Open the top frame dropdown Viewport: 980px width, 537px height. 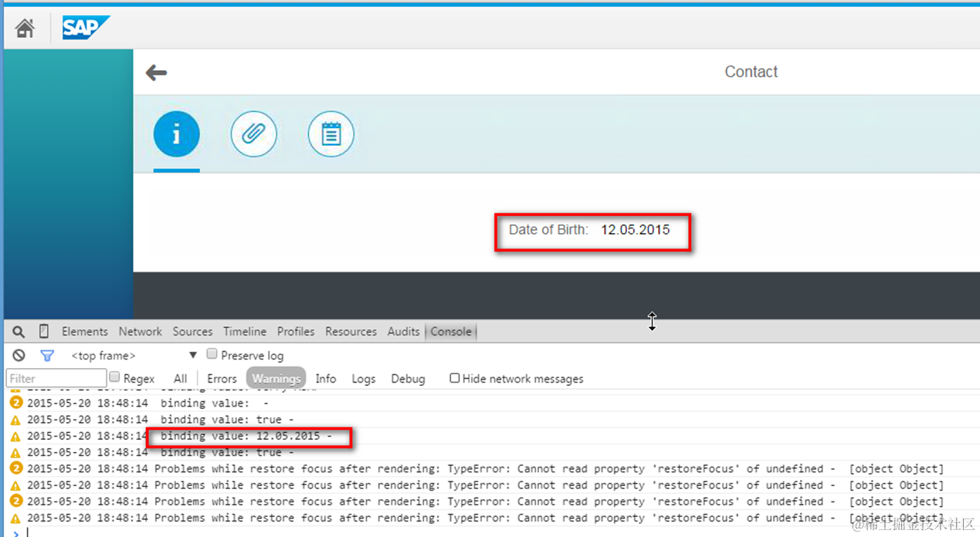(x=134, y=356)
